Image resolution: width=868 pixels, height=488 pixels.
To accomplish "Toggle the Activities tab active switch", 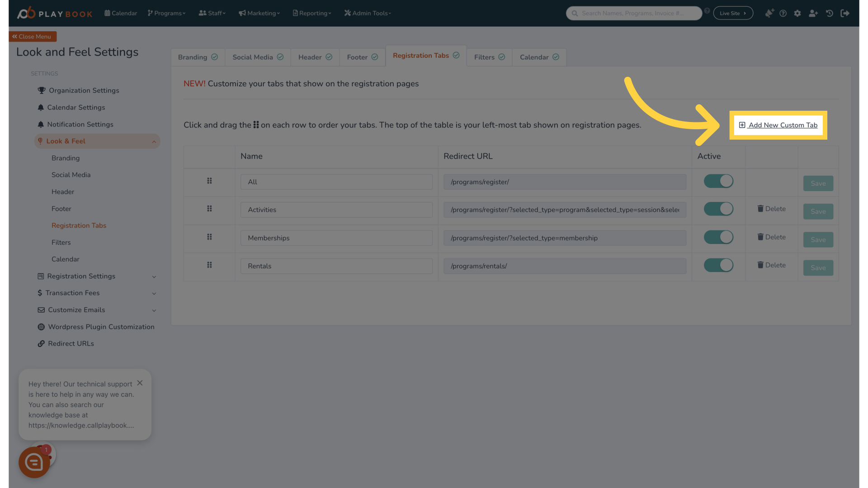I will coord(718,209).
